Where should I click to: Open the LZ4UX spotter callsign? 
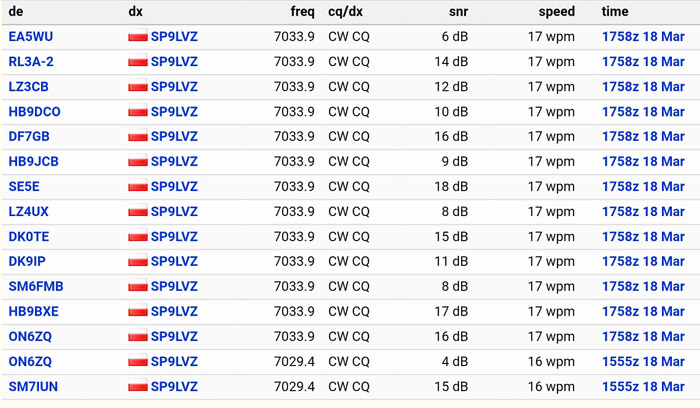pos(28,212)
